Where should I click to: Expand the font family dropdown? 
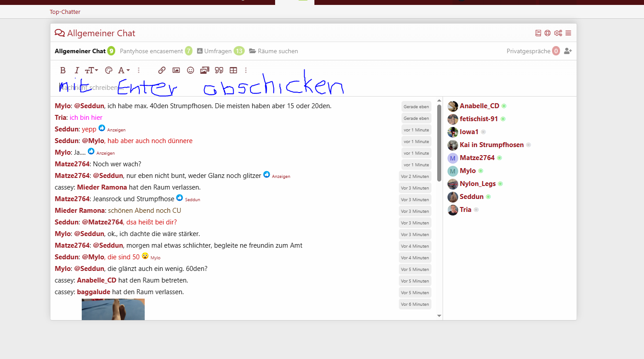124,70
